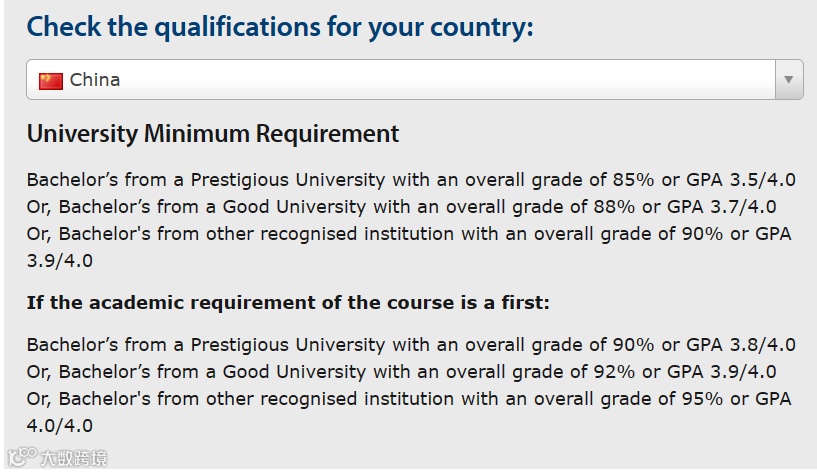Click the "GPA 3.8/4.0" value

click(741, 345)
